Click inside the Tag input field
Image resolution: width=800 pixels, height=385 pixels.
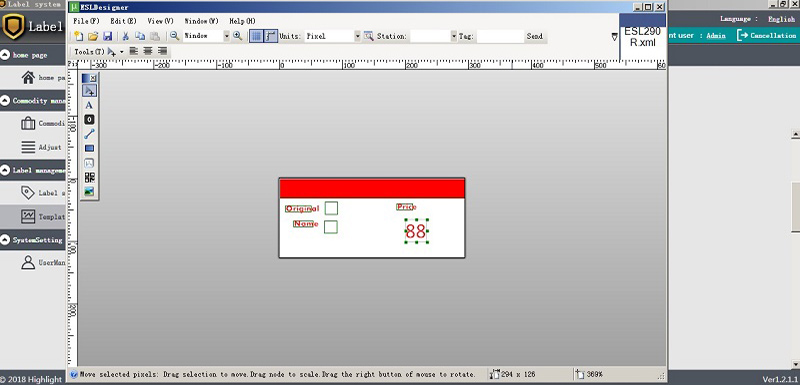click(501, 36)
